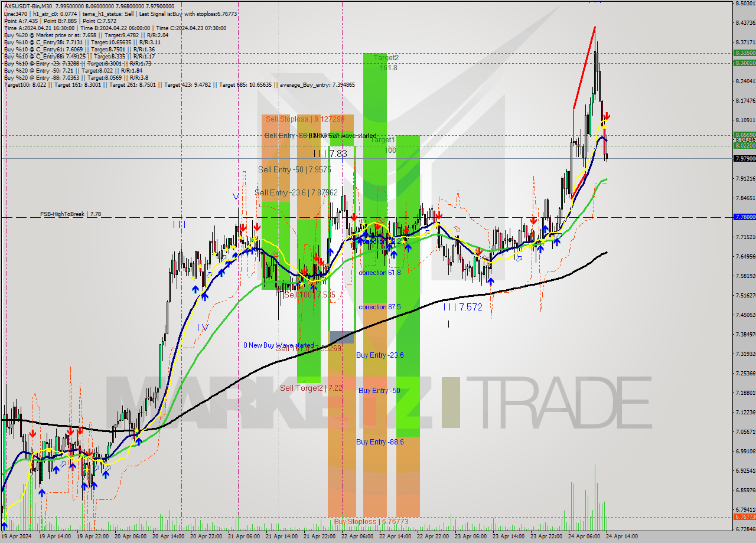
Task: Click the '24 Apr 14:00' time axis label
Action: coord(621,537)
